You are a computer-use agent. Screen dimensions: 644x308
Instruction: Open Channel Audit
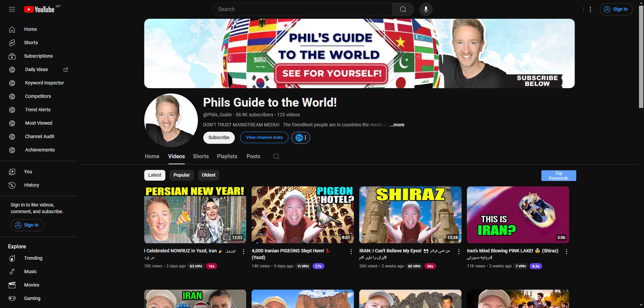[38, 136]
